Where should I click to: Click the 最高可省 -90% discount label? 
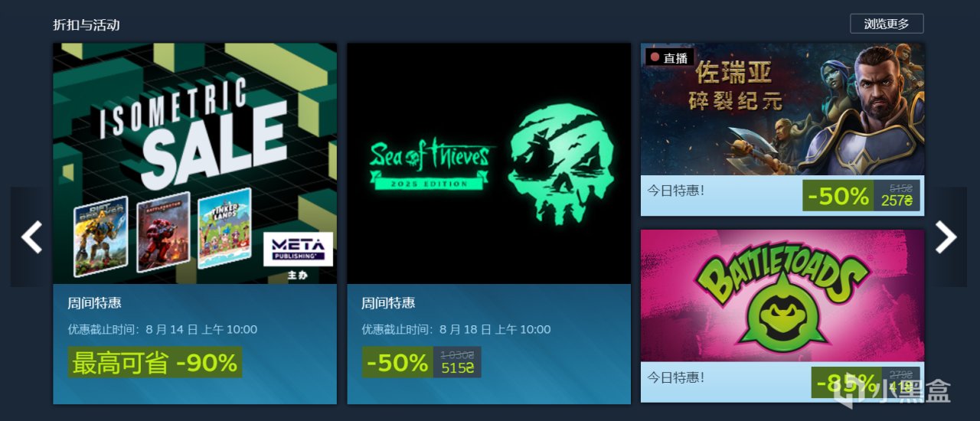click(x=155, y=362)
